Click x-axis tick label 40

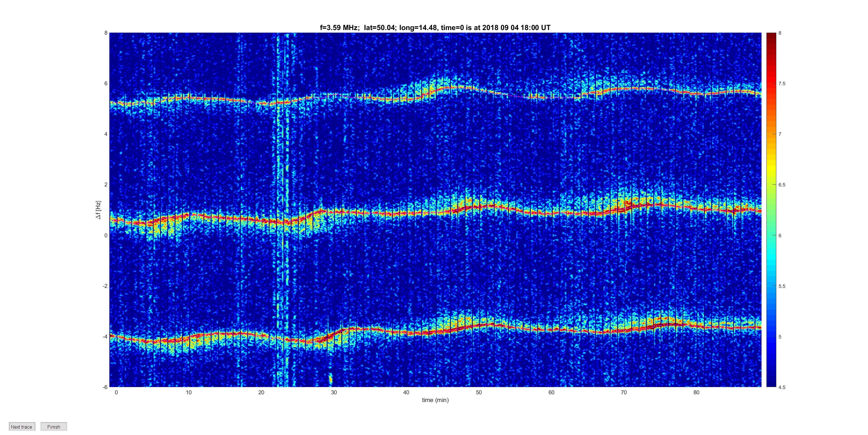pos(406,392)
